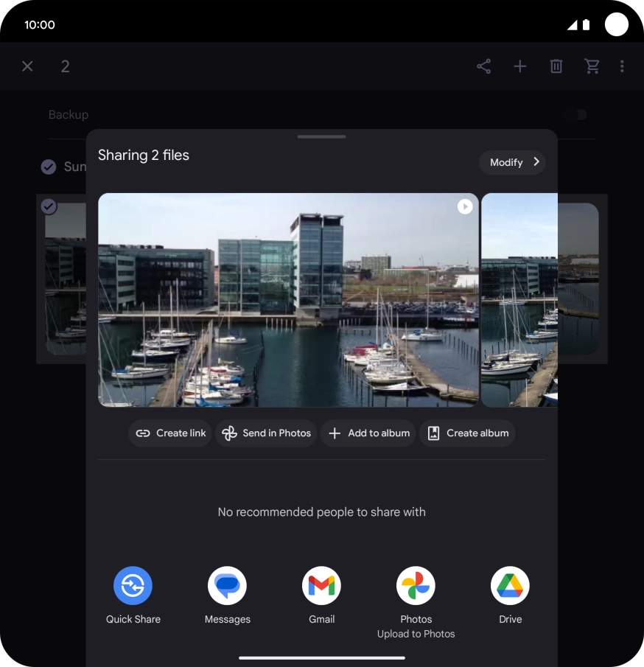Tap the plus add-to icon in toolbar
This screenshot has width=644, height=667.
tap(520, 66)
